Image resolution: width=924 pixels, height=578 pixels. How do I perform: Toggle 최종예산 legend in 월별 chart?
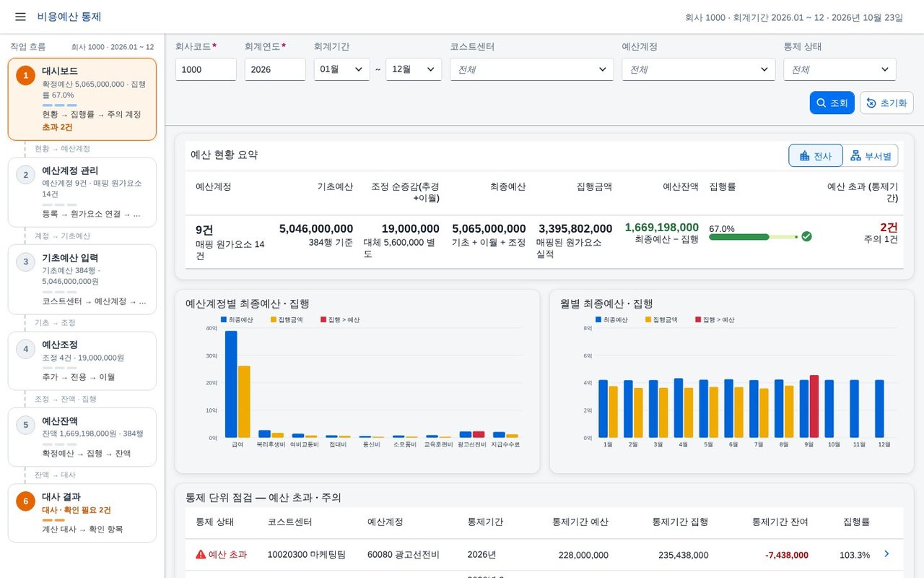611,319
